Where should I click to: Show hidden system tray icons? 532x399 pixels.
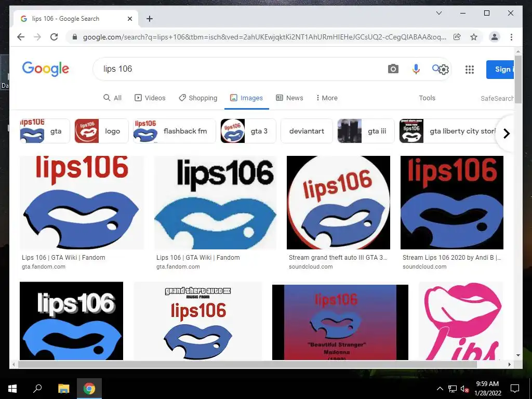click(x=440, y=389)
